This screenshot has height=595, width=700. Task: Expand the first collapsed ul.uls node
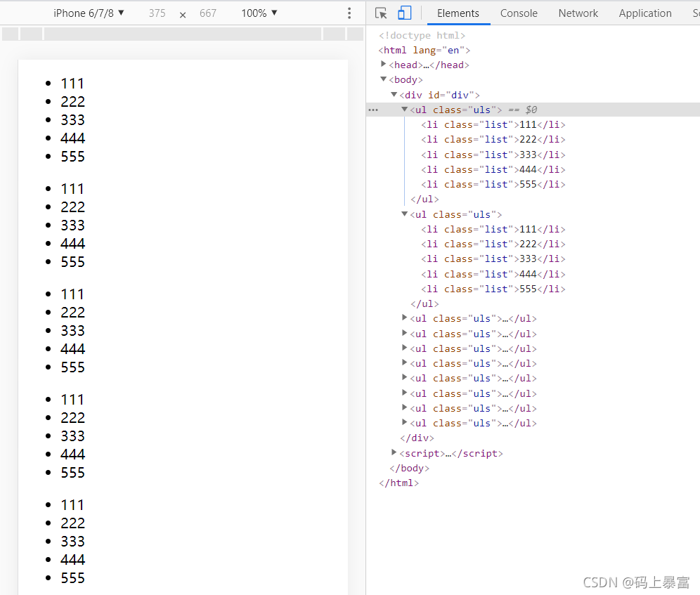404,318
